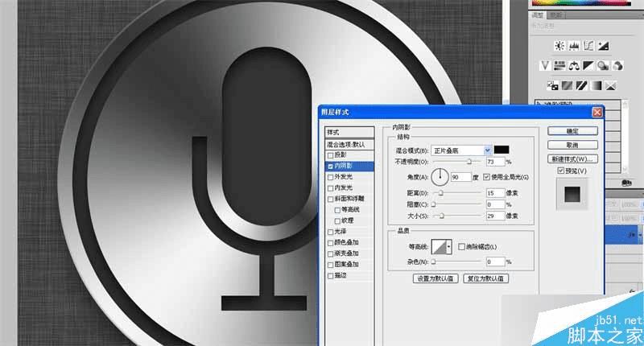
Task: Add an Invert adjustment
Action: pyautogui.click(x=552, y=86)
